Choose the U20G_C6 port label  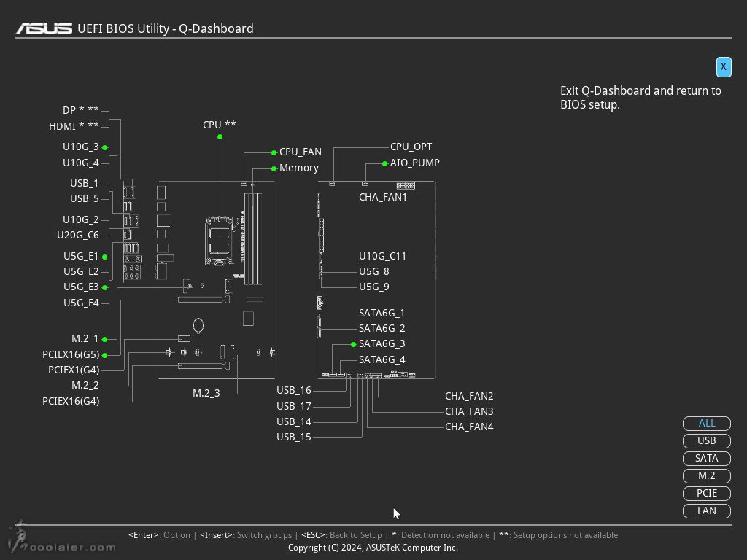click(78, 236)
